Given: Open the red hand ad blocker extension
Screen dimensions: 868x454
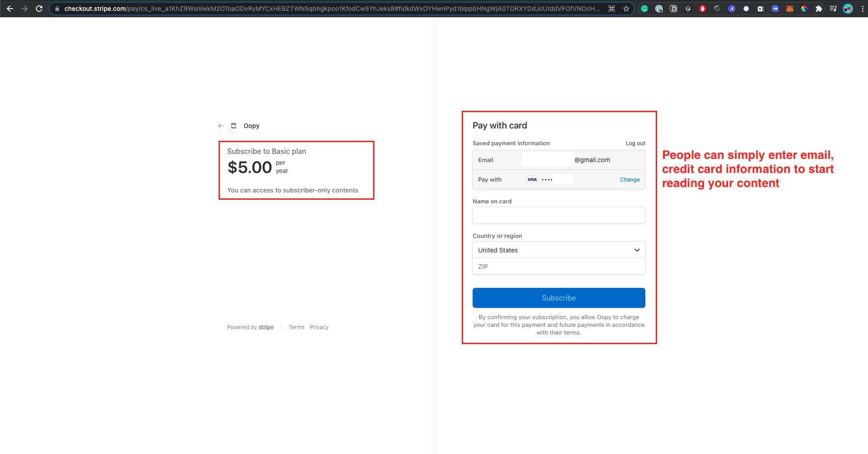Looking at the screenshot, I should [x=703, y=9].
